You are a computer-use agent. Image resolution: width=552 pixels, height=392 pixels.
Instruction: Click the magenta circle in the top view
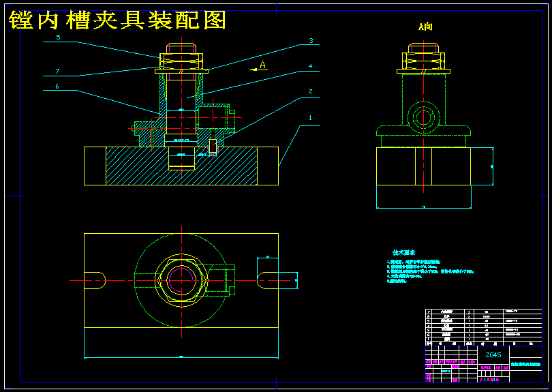point(182,280)
